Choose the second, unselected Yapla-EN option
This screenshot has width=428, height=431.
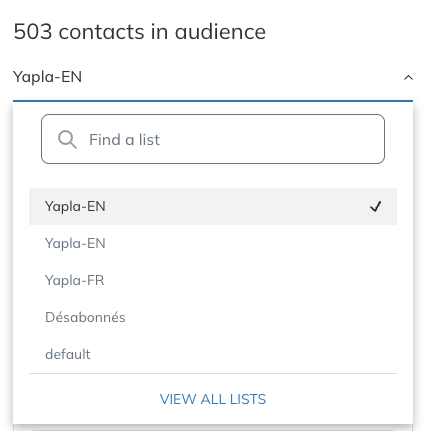(x=213, y=243)
